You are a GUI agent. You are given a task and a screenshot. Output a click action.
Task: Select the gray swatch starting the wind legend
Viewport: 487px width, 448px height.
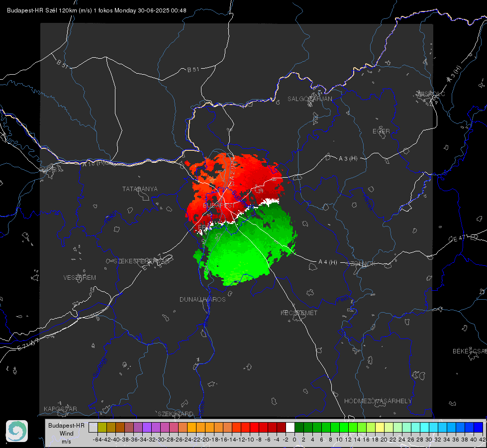(93, 427)
